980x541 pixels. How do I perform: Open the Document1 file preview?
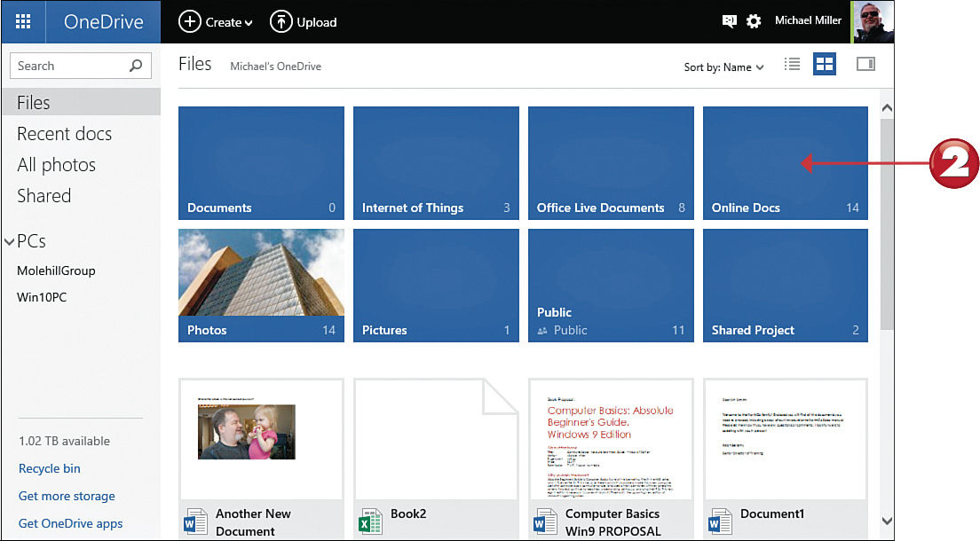[786, 439]
